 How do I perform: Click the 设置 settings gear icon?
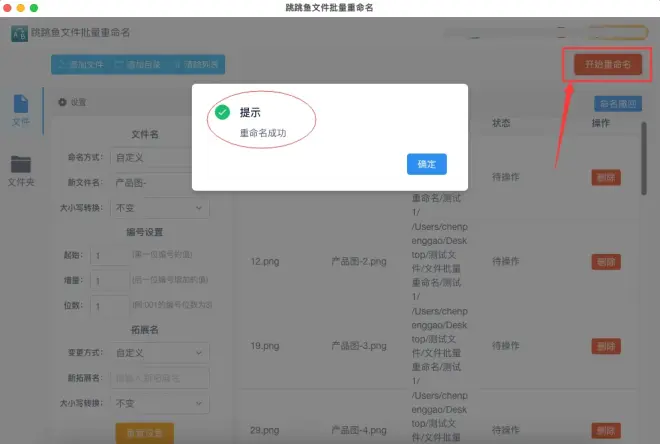(62, 102)
